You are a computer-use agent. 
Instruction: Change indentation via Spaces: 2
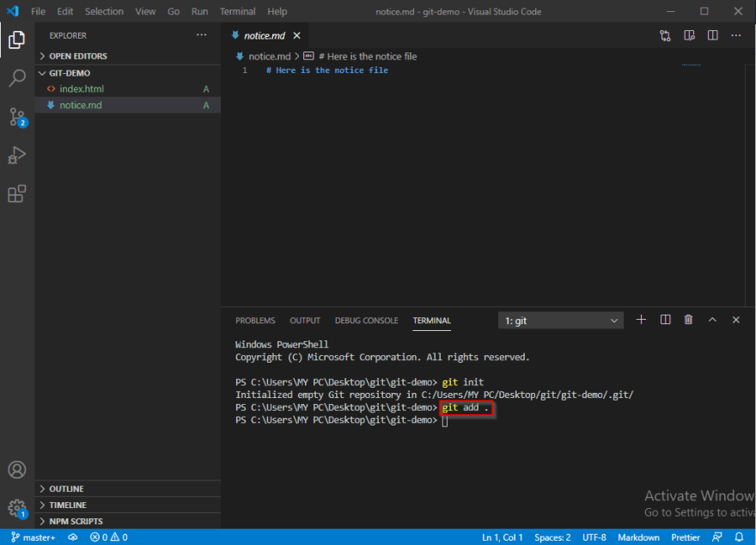point(552,537)
